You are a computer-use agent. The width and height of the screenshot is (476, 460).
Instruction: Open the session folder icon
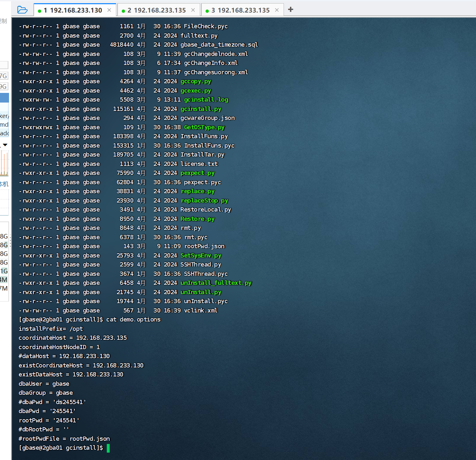[x=22, y=10]
